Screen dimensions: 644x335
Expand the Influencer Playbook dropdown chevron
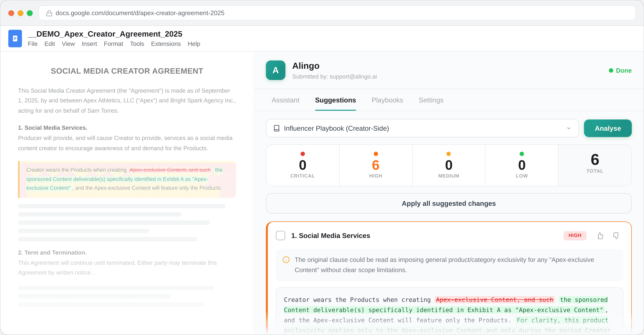(569, 128)
